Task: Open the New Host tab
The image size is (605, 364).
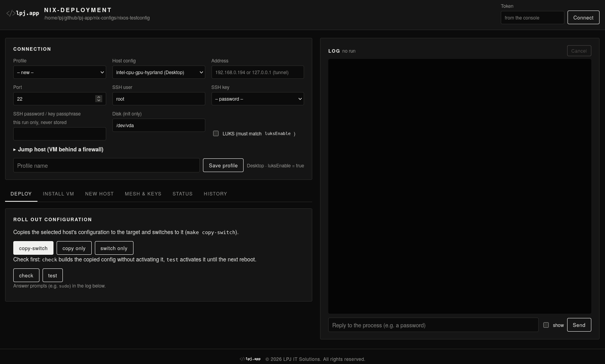Action: click(x=100, y=194)
